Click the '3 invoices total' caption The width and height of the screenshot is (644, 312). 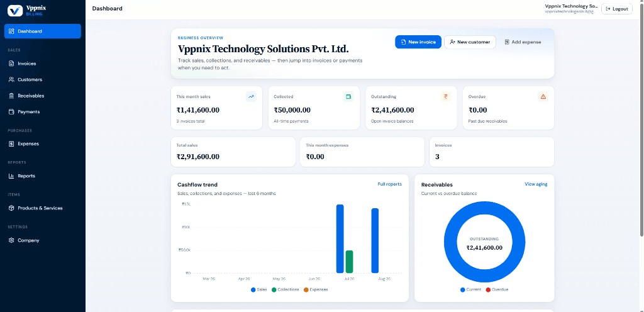click(x=191, y=121)
